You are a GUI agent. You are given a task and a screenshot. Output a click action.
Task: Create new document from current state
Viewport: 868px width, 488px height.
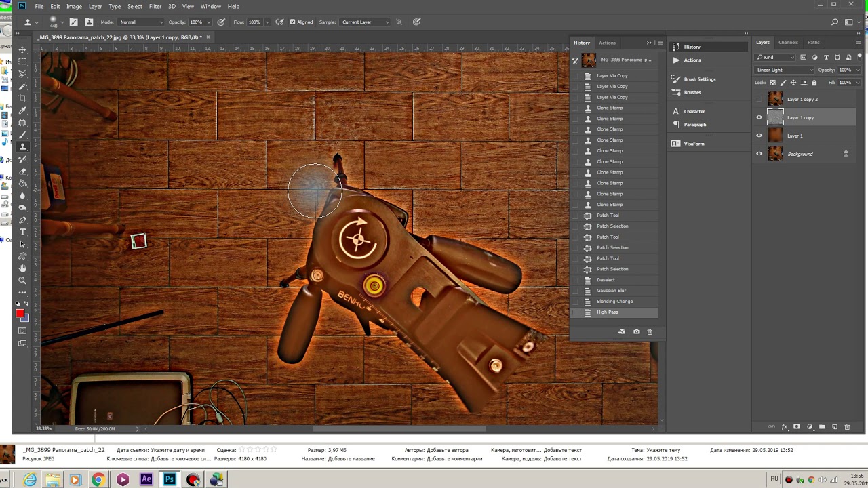(x=622, y=331)
